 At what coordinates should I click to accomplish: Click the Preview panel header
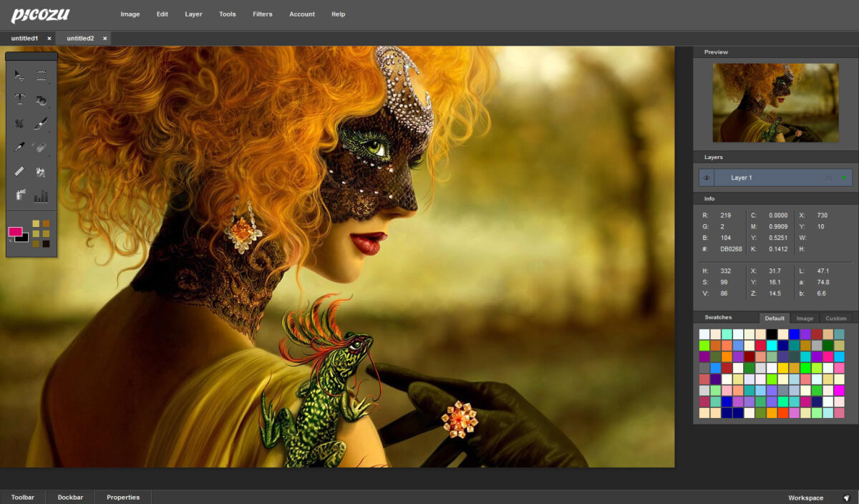[x=775, y=52]
